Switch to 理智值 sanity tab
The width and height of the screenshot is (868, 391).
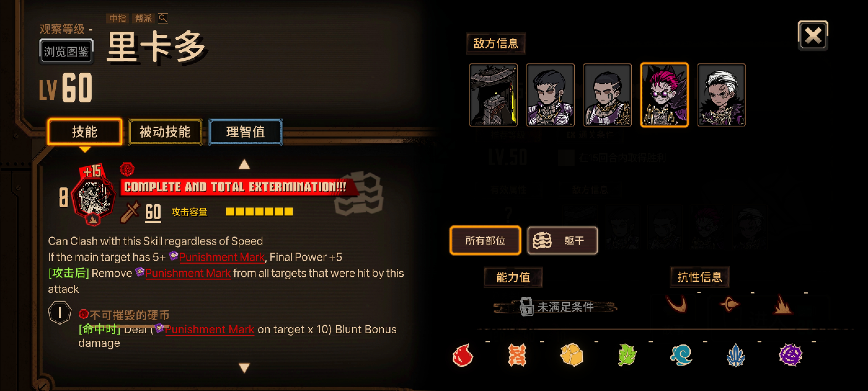tap(245, 132)
